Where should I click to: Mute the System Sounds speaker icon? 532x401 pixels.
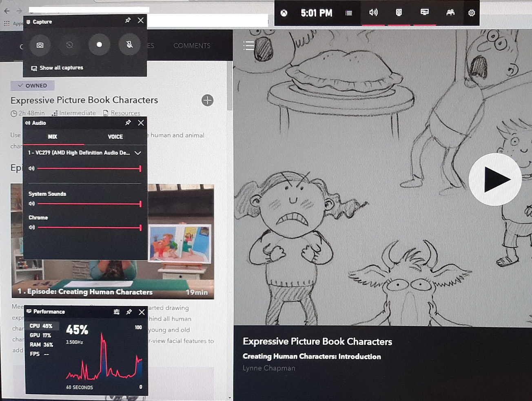pyautogui.click(x=31, y=204)
